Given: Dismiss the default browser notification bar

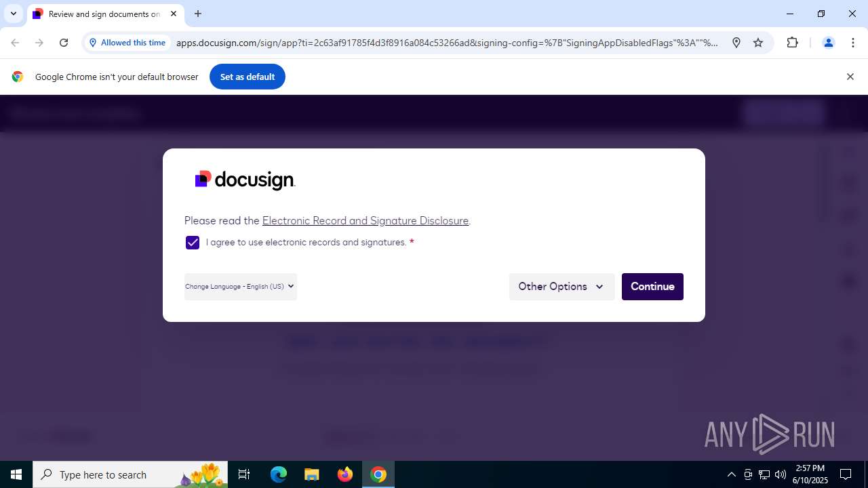Looking at the screenshot, I should (850, 77).
